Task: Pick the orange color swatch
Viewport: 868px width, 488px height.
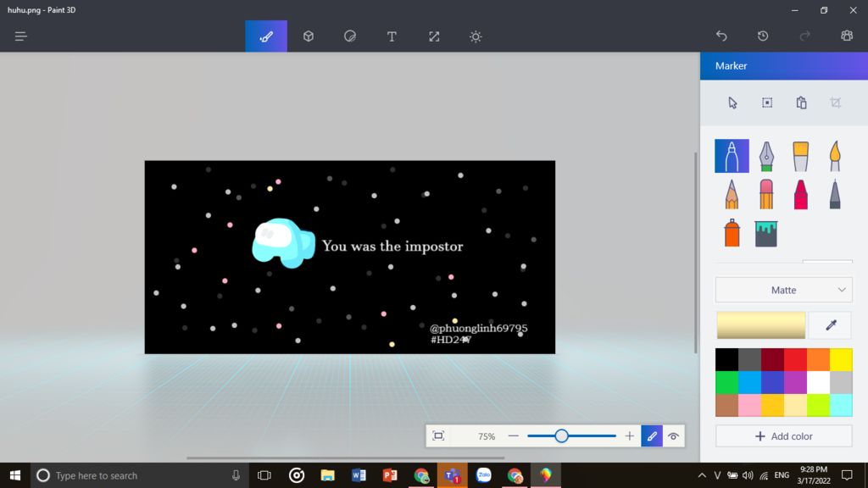Action: (x=818, y=359)
